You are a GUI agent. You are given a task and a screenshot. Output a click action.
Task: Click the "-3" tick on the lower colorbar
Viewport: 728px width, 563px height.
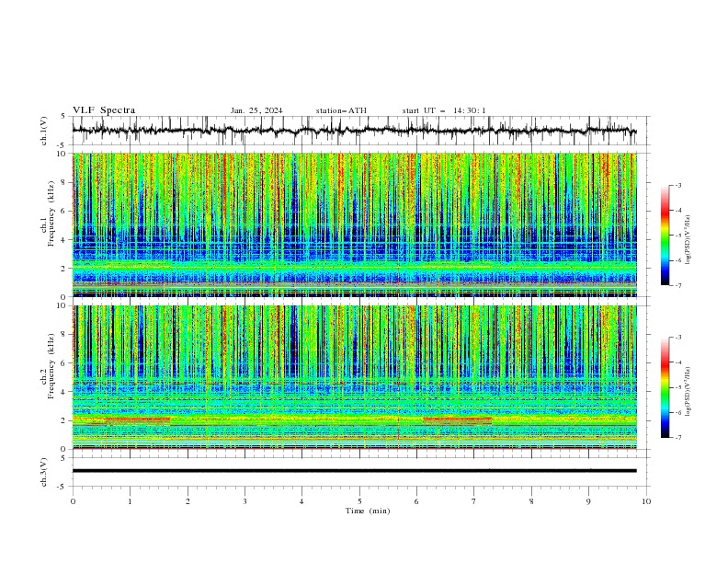(678, 338)
